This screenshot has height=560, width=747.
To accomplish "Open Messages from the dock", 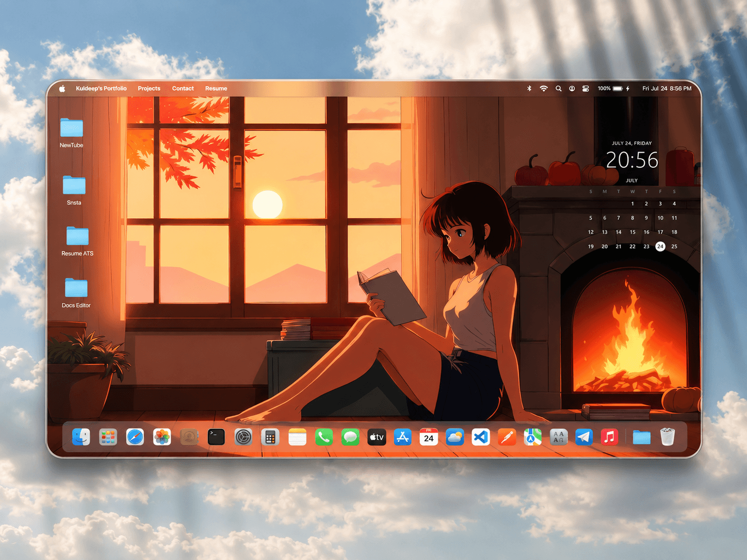I will click(350, 437).
